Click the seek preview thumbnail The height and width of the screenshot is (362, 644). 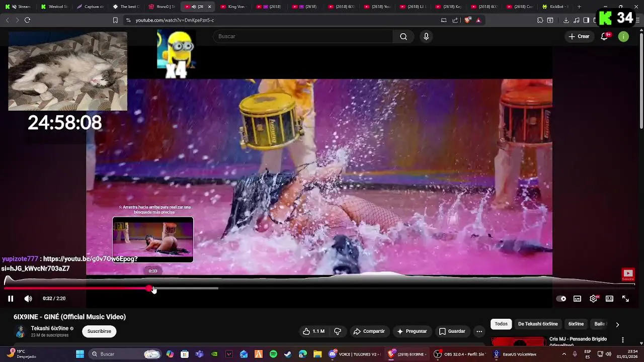point(153,240)
